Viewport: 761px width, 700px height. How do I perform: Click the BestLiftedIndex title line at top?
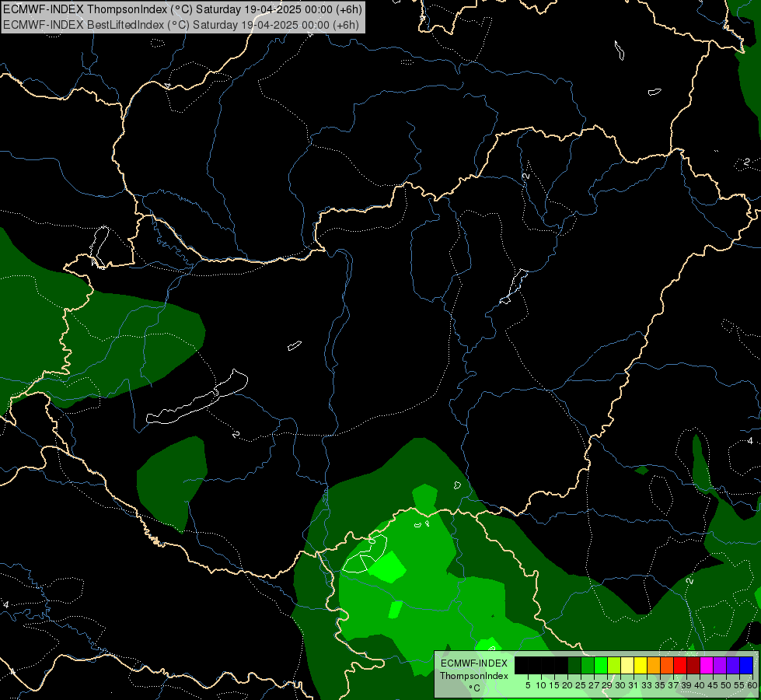181,25
